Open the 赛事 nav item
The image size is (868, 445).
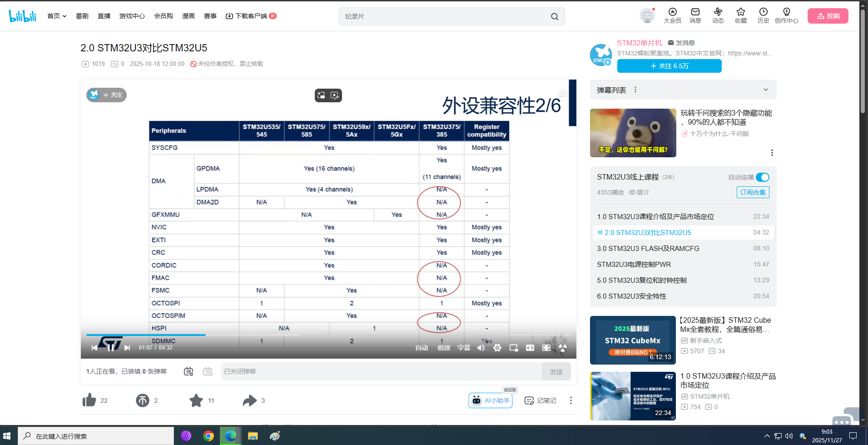pos(210,16)
